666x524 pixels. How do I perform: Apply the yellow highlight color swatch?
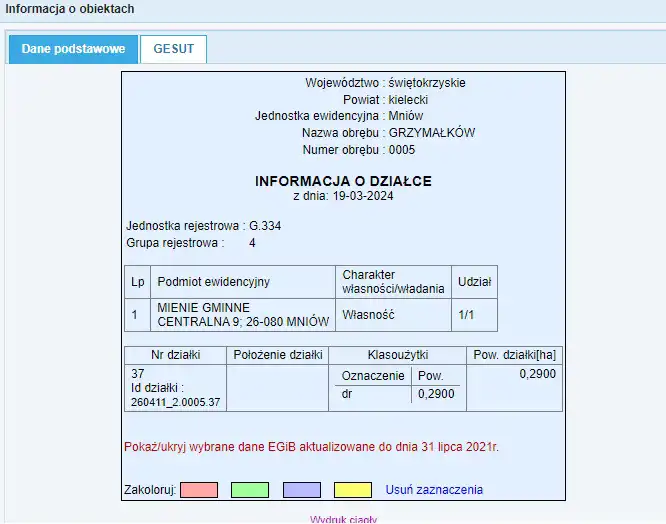pyautogui.click(x=352, y=490)
